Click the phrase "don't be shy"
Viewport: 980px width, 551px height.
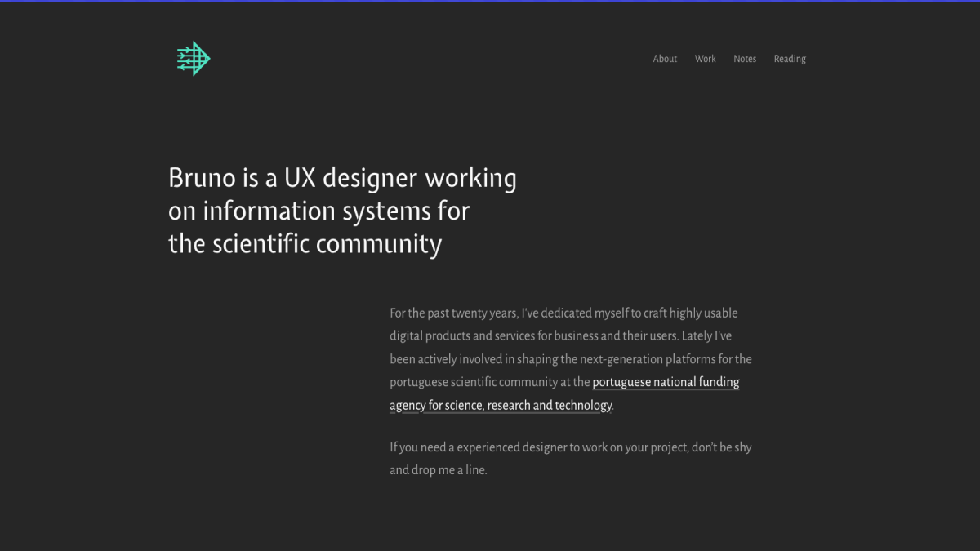(721, 448)
